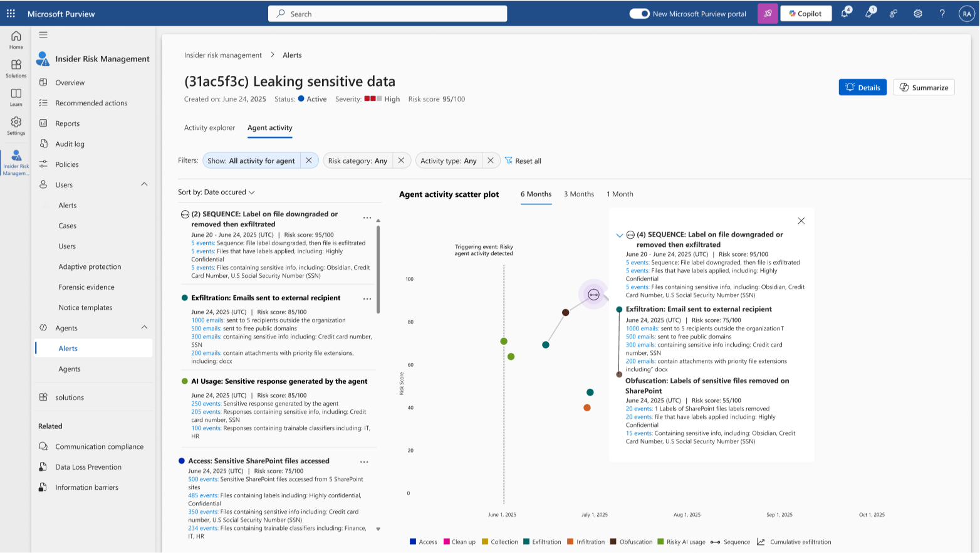The width and height of the screenshot is (980, 553).
Task: Collapse the Users section chevron
Action: [144, 184]
